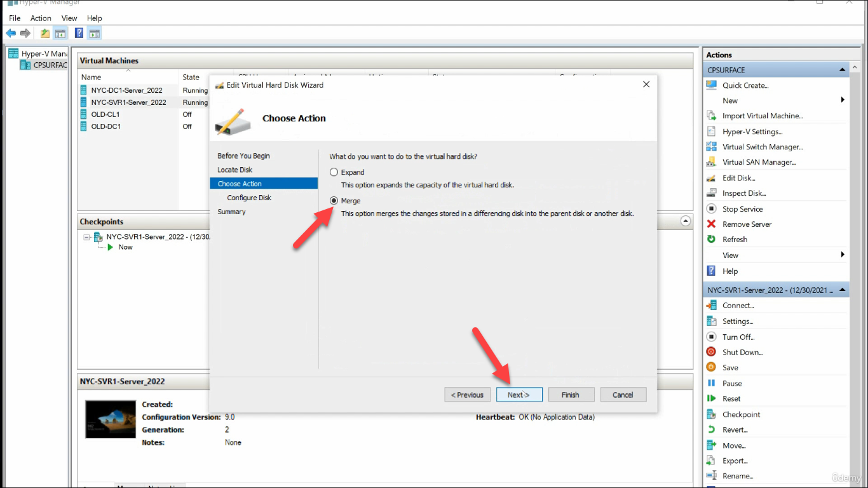Select the Expand radio option

334,172
